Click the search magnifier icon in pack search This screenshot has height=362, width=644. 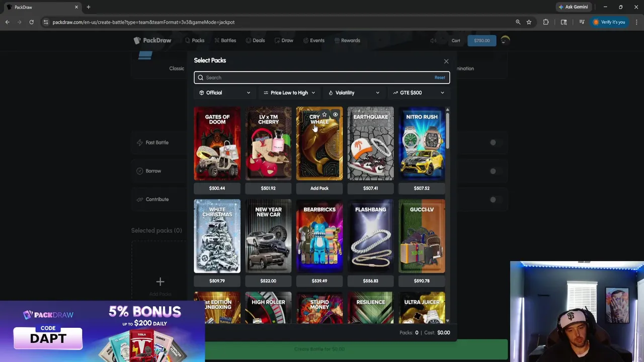point(201,77)
